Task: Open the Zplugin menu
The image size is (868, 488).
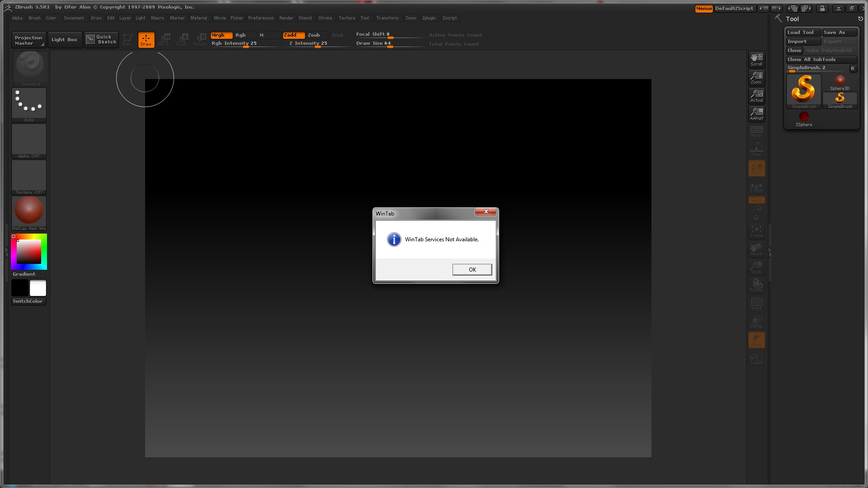Action: click(x=429, y=18)
